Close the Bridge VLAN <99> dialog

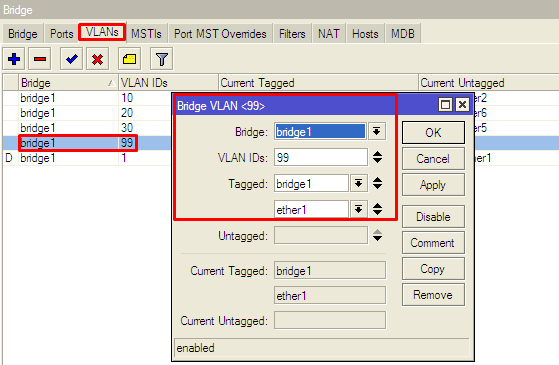pos(462,105)
